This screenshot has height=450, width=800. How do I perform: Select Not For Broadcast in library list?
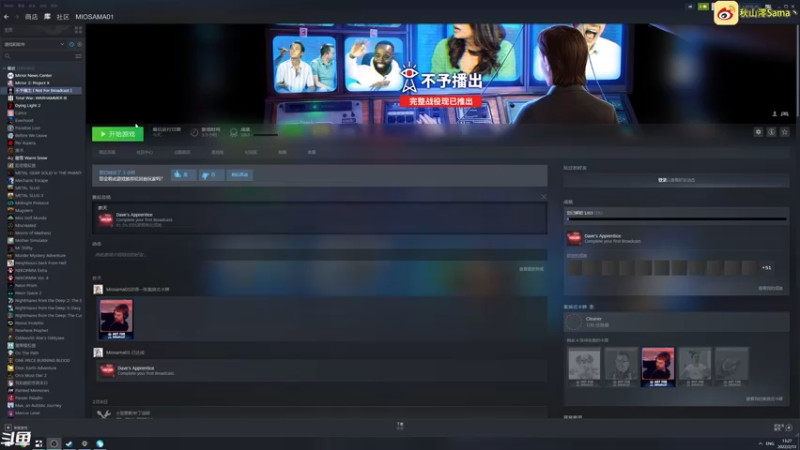42,90
